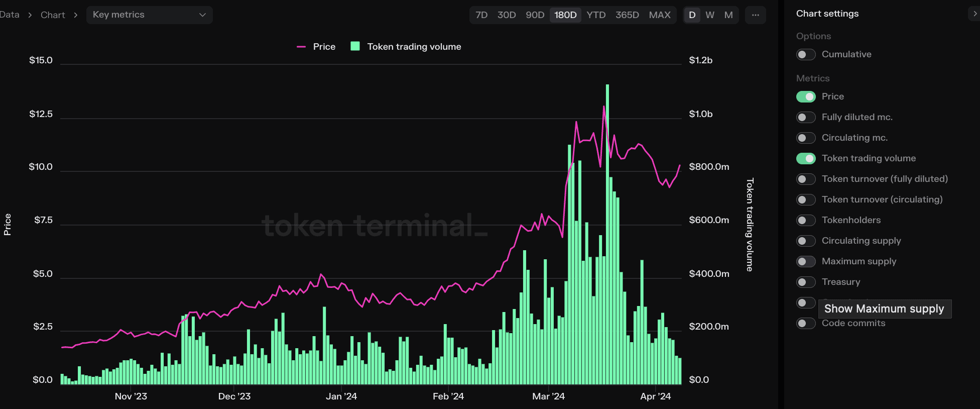The image size is (980, 409).
Task: Click the $400.0m volume axis label
Action: point(709,274)
